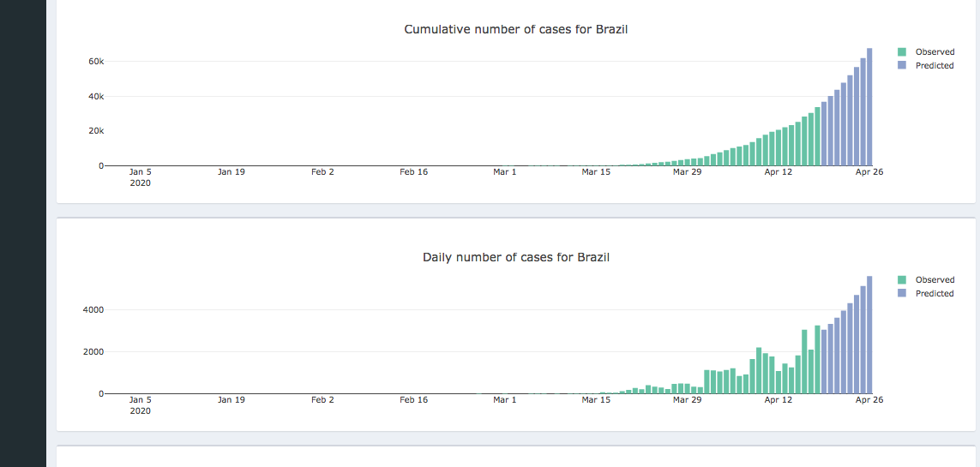
Task: Click the dark left sidebar panel
Action: coord(23,233)
